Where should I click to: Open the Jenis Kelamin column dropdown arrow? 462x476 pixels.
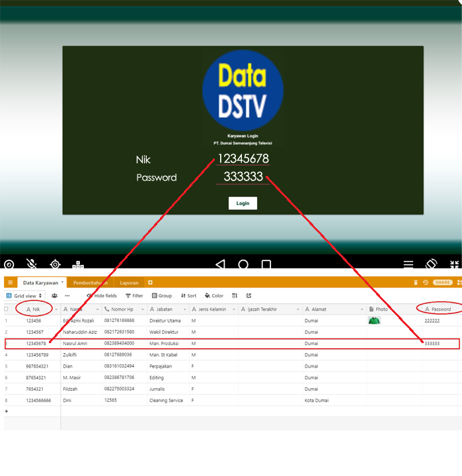click(234, 309)
